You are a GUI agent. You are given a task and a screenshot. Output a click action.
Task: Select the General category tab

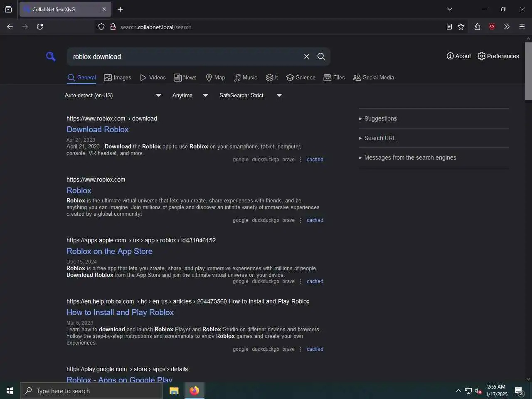[x=81, y=78]
